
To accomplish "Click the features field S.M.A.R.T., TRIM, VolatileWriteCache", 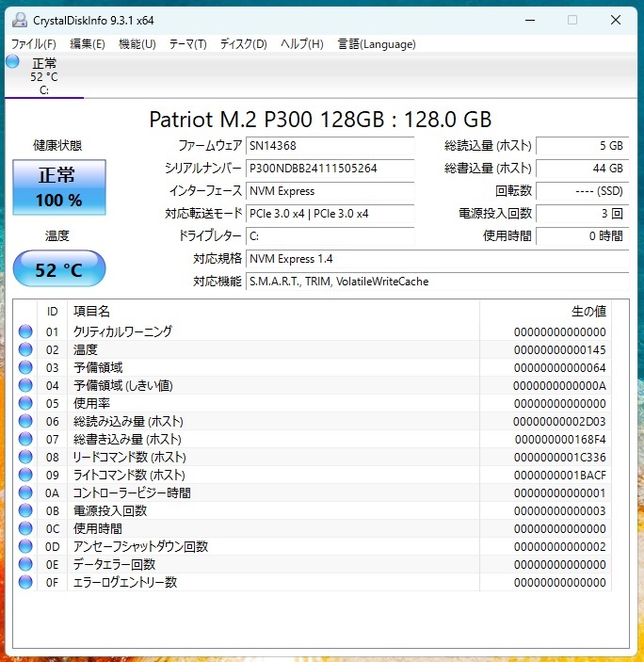I will tap(437, 282).
